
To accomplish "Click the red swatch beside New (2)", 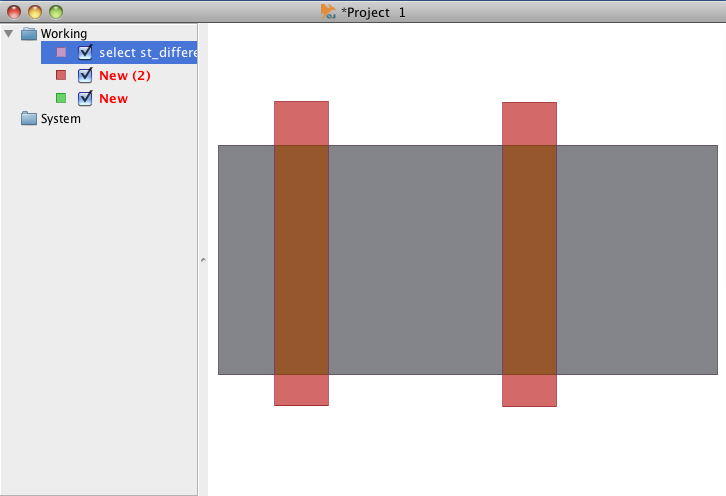I will pos(61,75).
